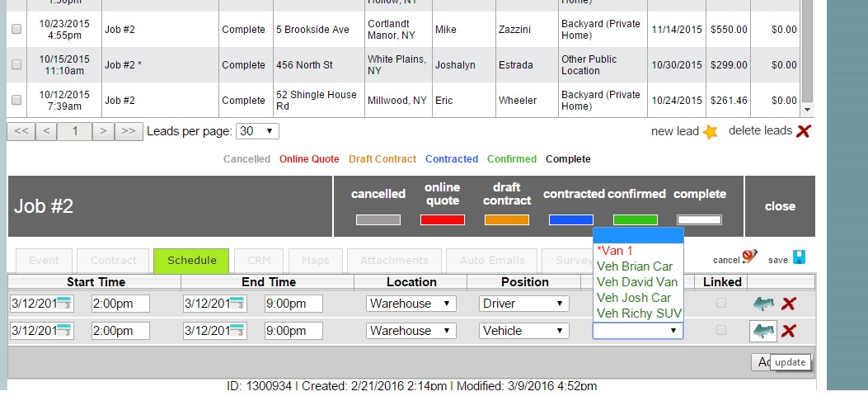The height and width of the screenshot is (396, 868).
Task: Delete the Driver schedule row
Action: pyautogui.click(x=788, y=304)
